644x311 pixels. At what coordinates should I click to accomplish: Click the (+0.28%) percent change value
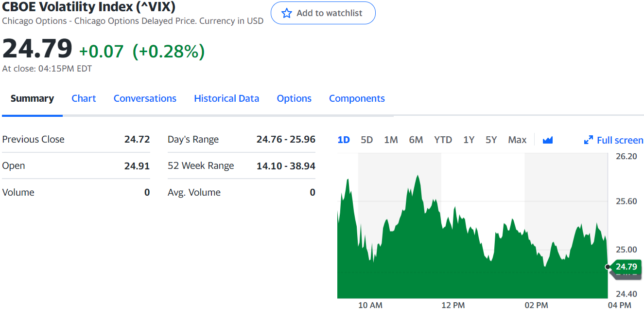[169, 52]
